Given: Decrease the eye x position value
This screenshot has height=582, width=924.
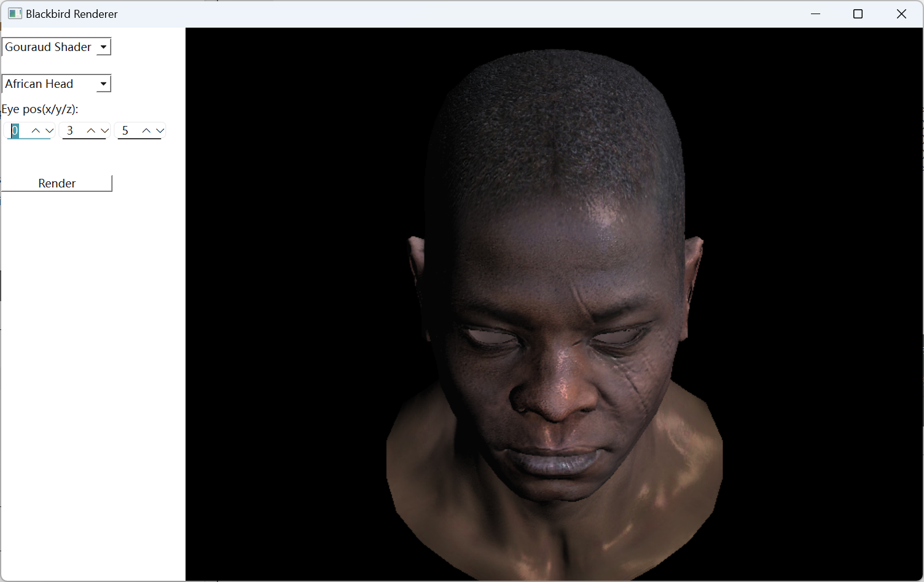Looking at the screenshot, I should click(50, 130).
